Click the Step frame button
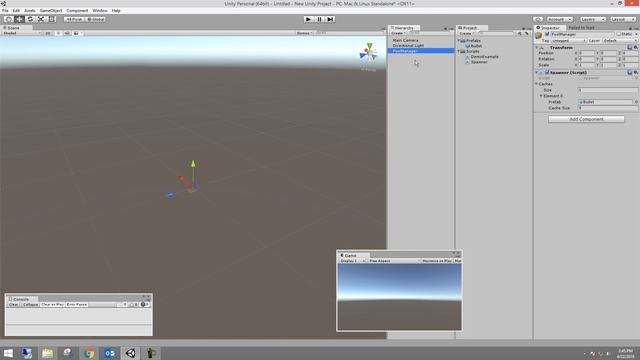 [x=330, y=19]
